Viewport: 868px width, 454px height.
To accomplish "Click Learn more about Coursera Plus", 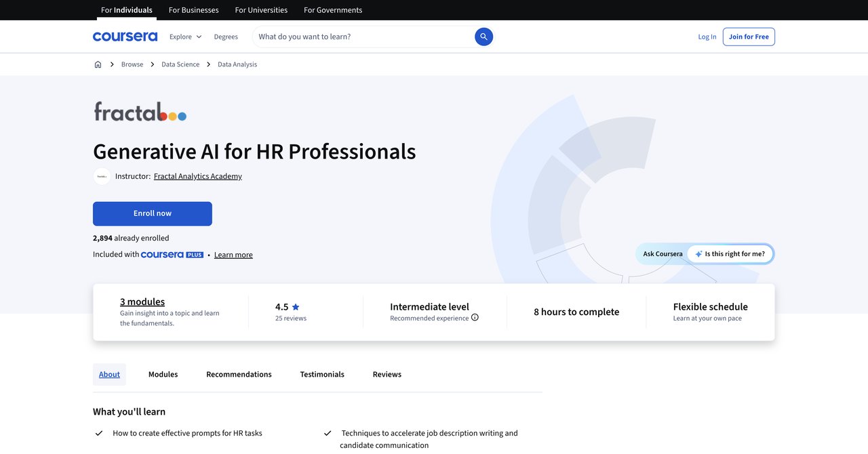I will pos(233,255).
